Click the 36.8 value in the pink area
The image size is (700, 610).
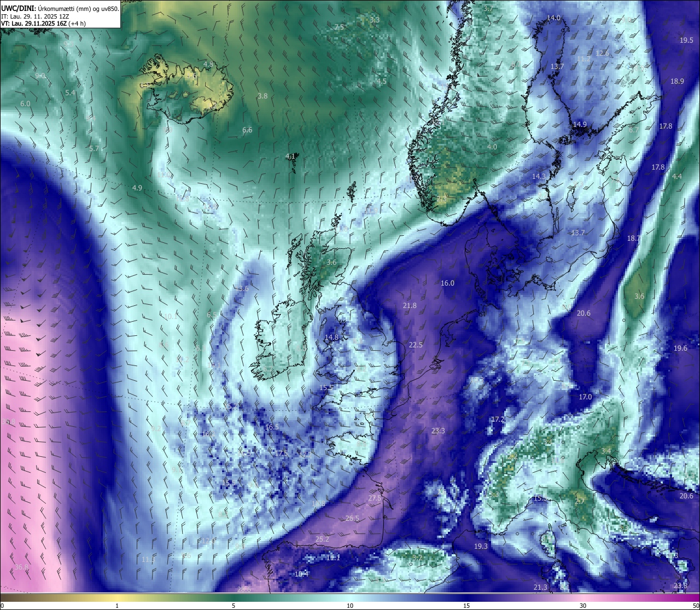tap(21, 567)
